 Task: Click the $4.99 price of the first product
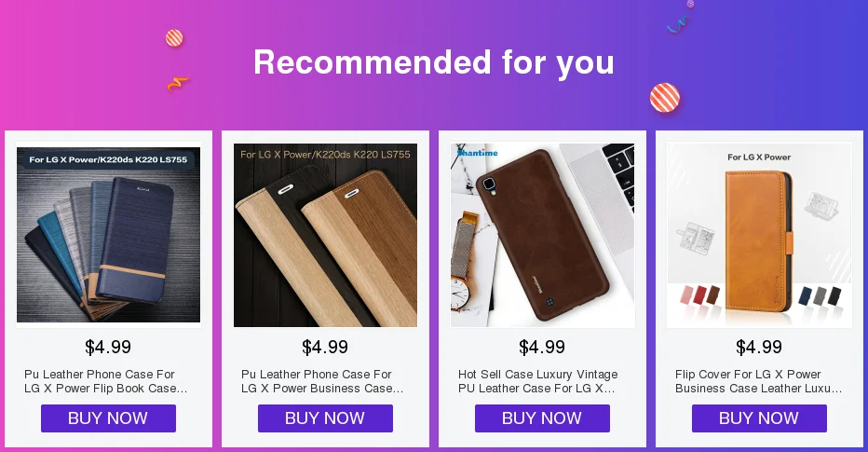click(108, 348)
